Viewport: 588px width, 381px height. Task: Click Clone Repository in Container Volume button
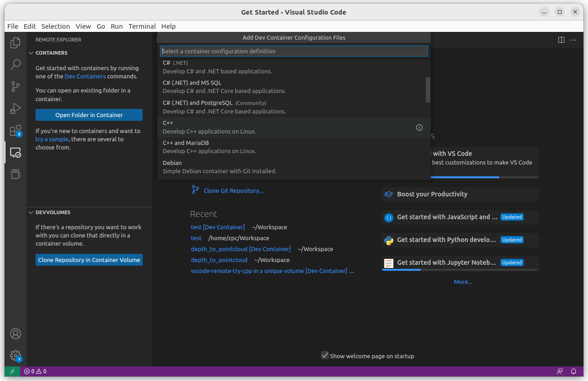click(89, 260)
